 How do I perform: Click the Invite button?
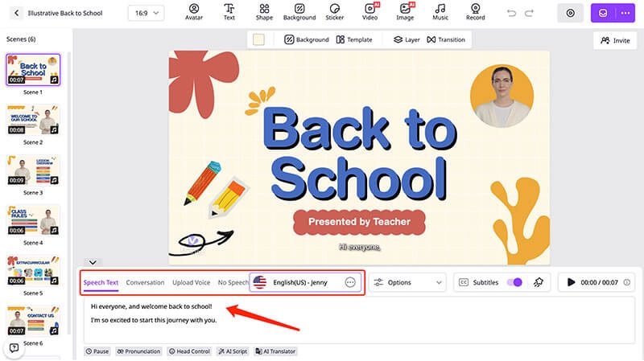coord(616,40)
